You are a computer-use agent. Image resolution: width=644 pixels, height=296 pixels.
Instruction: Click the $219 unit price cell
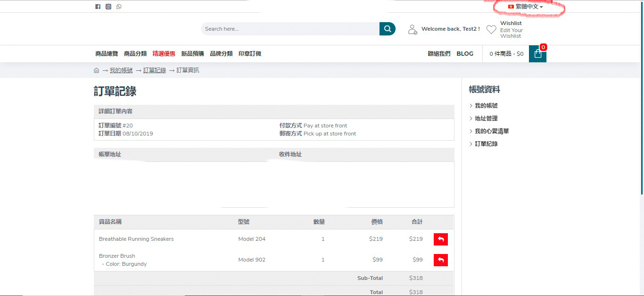(376, 239)
